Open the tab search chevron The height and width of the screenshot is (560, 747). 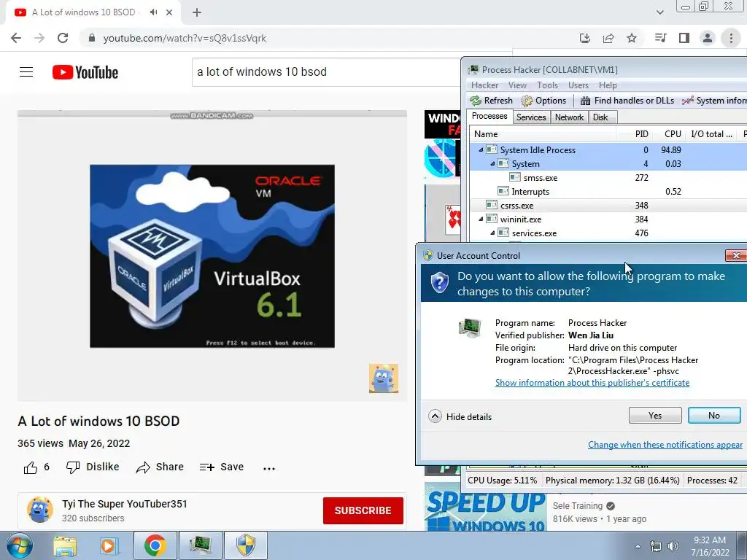659,12
